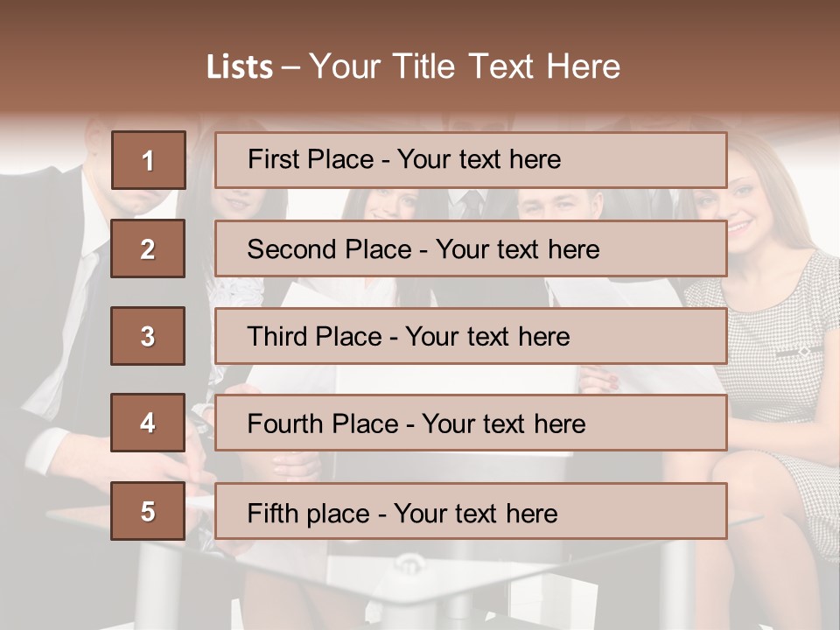
Task: Select the number 2 box
Action: point(148,248)
